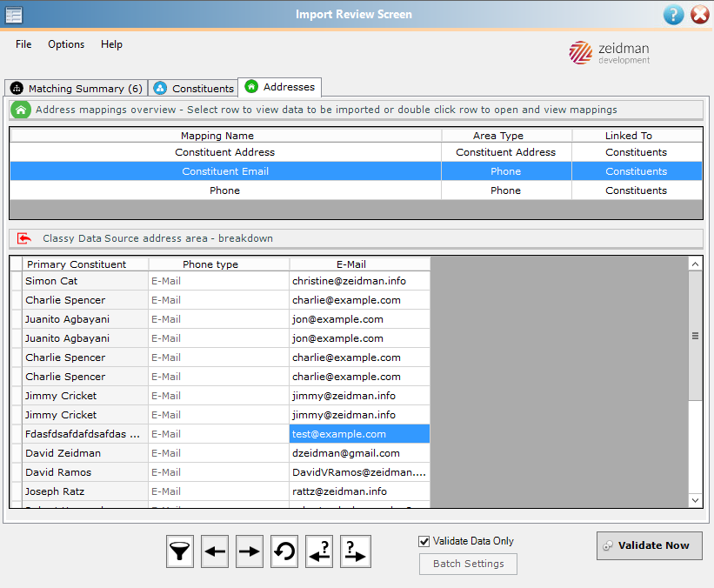The width and height of the screenshot is (714, 588).
Task: Click the rattz@zeidman.info email cell
Action: point(360,491)
